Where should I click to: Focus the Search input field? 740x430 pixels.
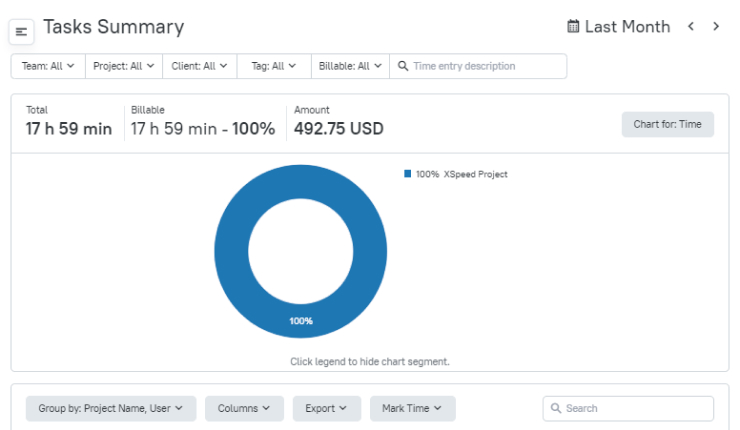628,408
